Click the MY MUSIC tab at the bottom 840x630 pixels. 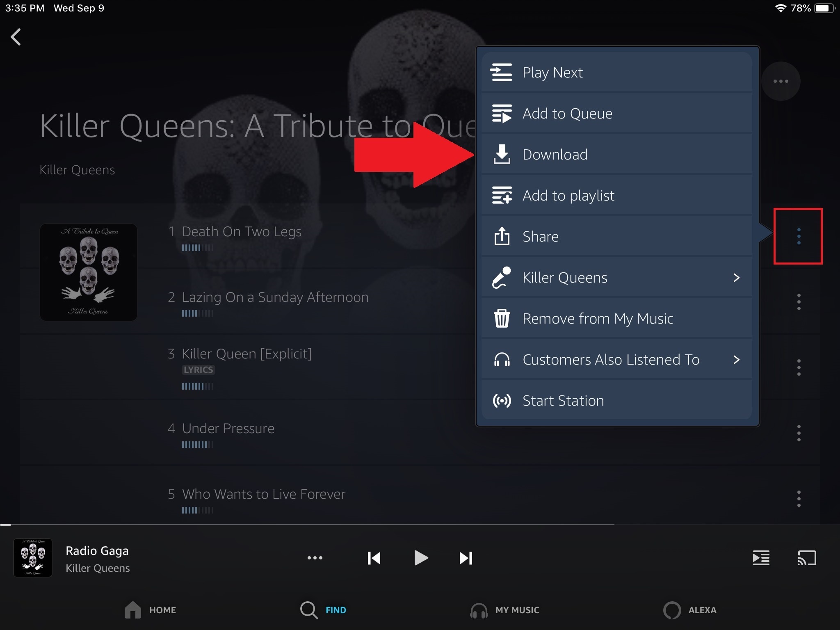[504, 609]
